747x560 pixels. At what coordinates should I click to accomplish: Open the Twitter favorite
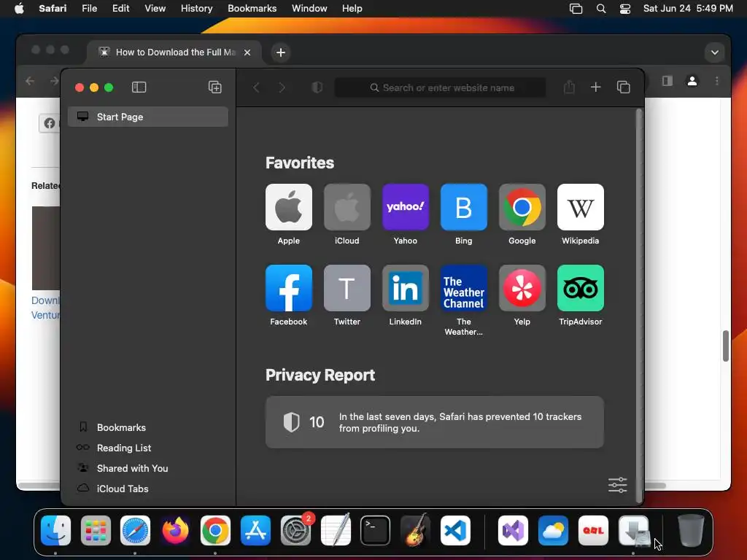click(347, 288)
